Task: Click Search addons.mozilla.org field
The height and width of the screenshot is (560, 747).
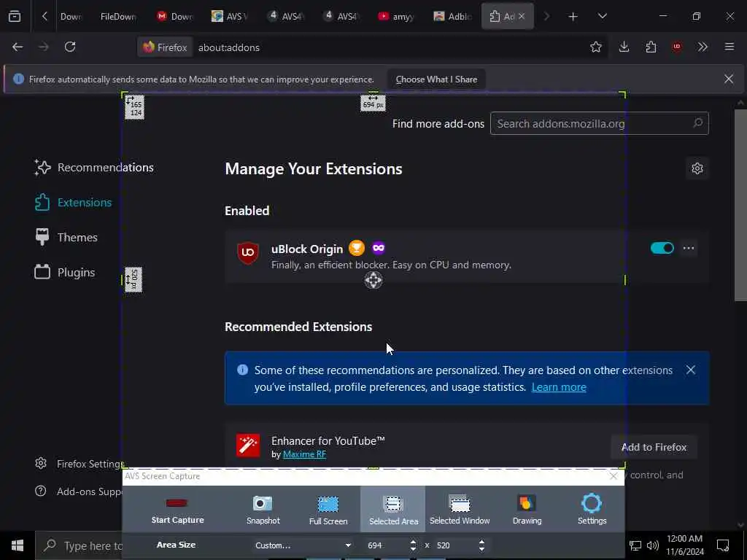Action: (x=600, y=124)
